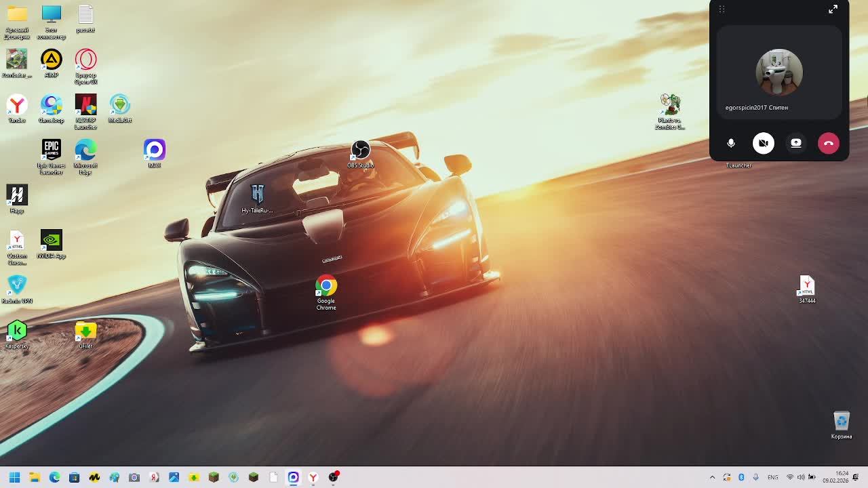Open the taskbar clock and calendar
Image resolution: width=868 pixels, height=488 pixels.
coord(835,477)
